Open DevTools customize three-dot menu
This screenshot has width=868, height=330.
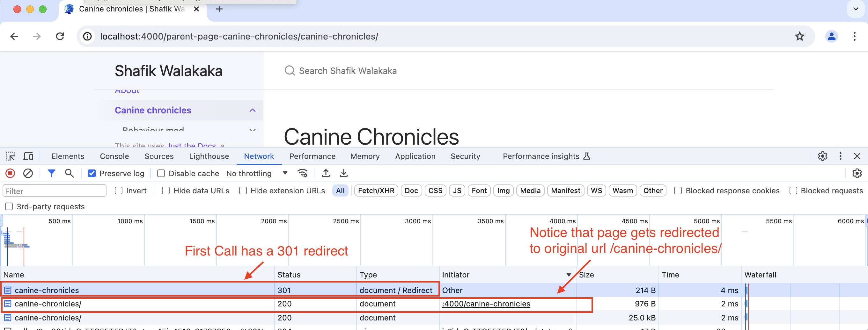(840, 156)
